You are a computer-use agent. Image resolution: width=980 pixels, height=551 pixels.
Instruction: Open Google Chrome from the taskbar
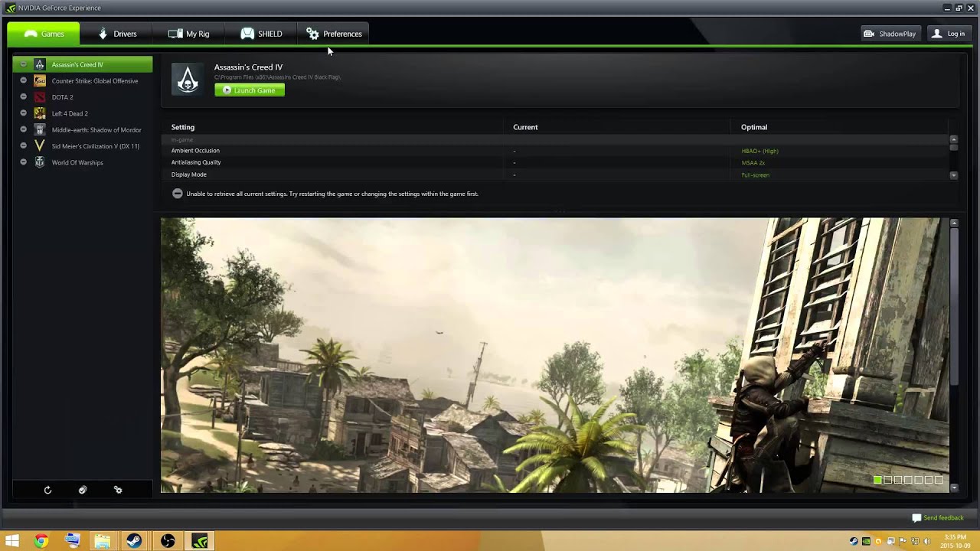click(41, 541)
